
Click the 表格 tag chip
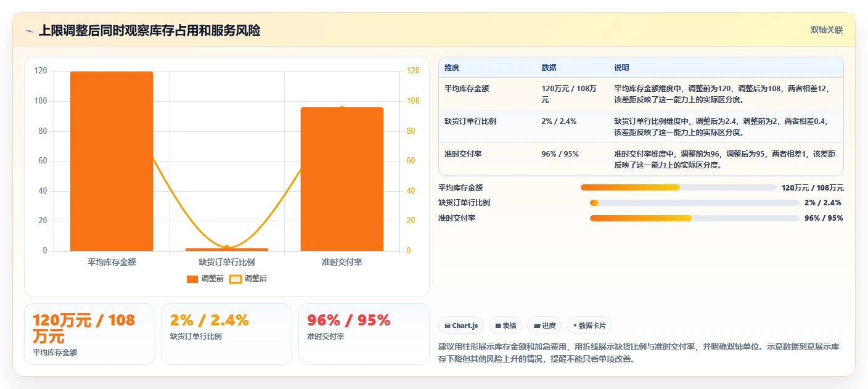[506, 326]
